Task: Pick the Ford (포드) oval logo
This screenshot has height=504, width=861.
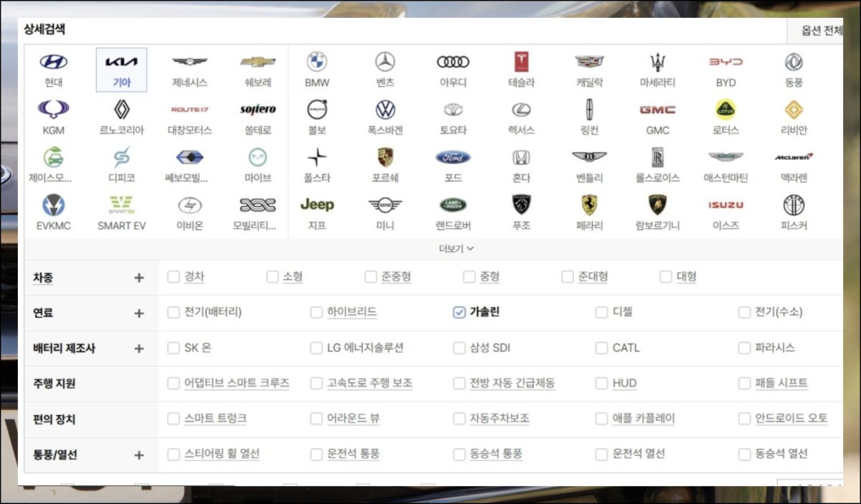Action: (453, 157)
